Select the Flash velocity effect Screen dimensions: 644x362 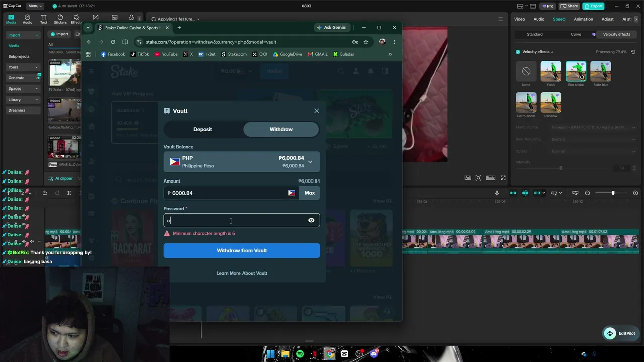551,71
